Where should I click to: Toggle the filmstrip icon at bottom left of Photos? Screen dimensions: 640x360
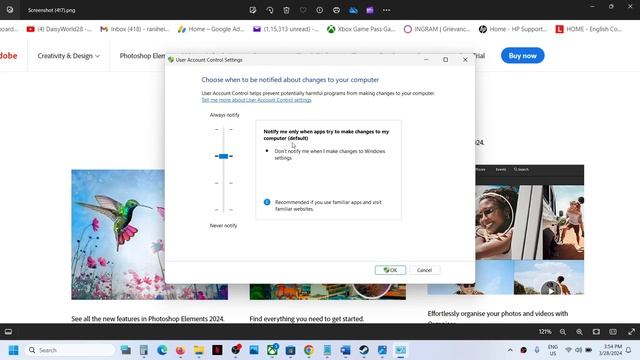pyautogui.click(x=8, y=332)
